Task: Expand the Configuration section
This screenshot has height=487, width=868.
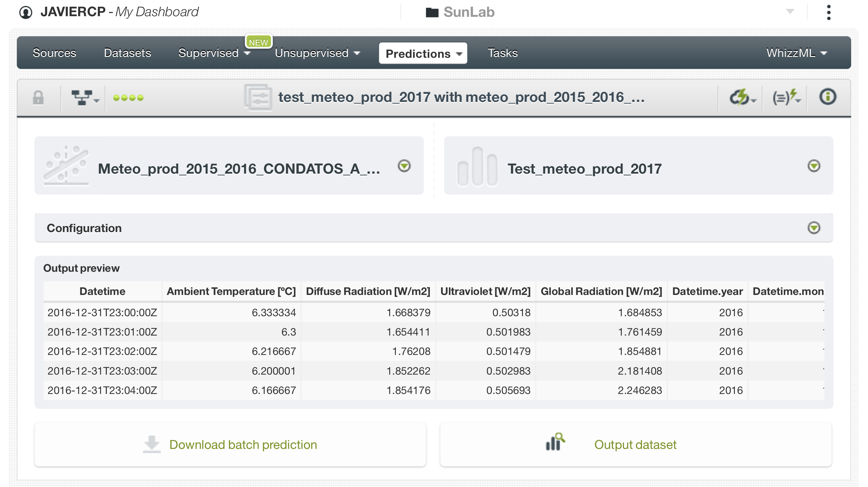Action: point(814,228)
